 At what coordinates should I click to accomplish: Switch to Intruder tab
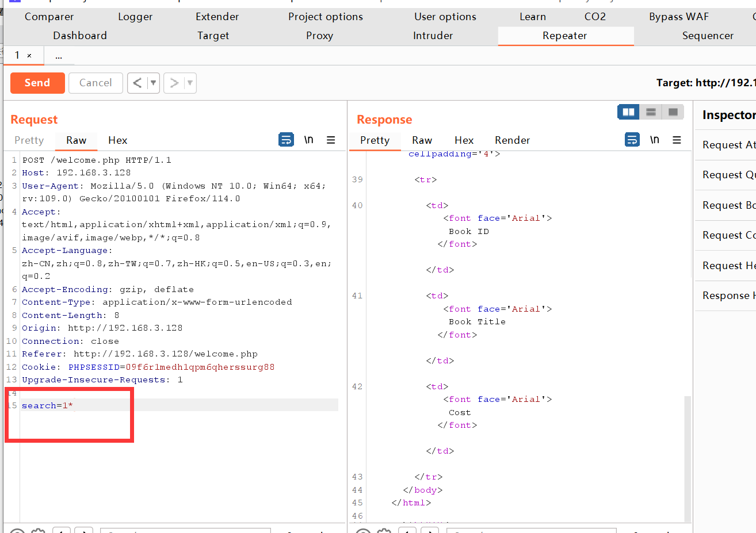pyautogui.click(x=433, y=36)
